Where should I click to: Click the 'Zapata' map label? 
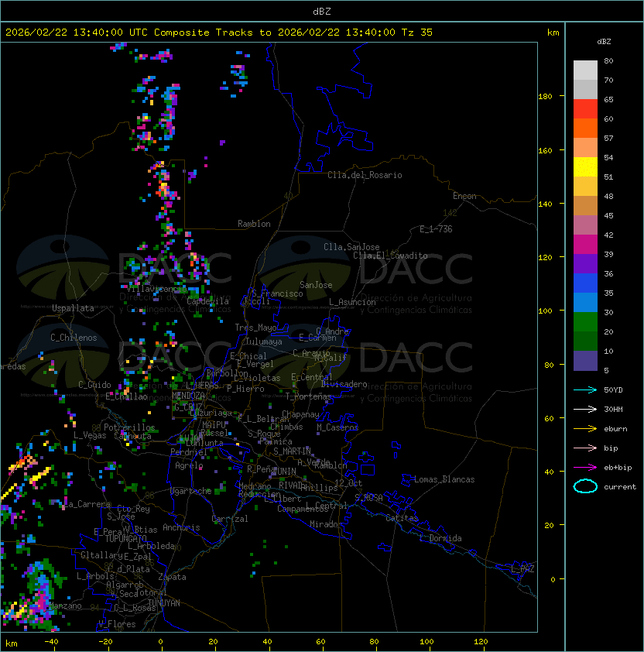coord(172,577)
